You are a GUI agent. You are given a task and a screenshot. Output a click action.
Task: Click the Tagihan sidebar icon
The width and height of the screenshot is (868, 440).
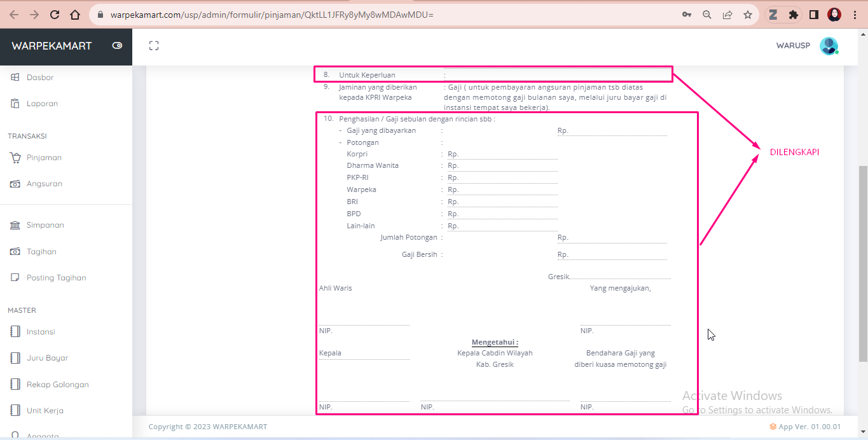click(15, 252)
